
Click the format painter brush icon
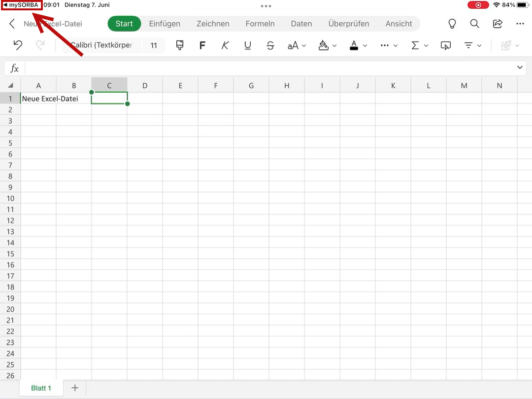tap(179, 45)
